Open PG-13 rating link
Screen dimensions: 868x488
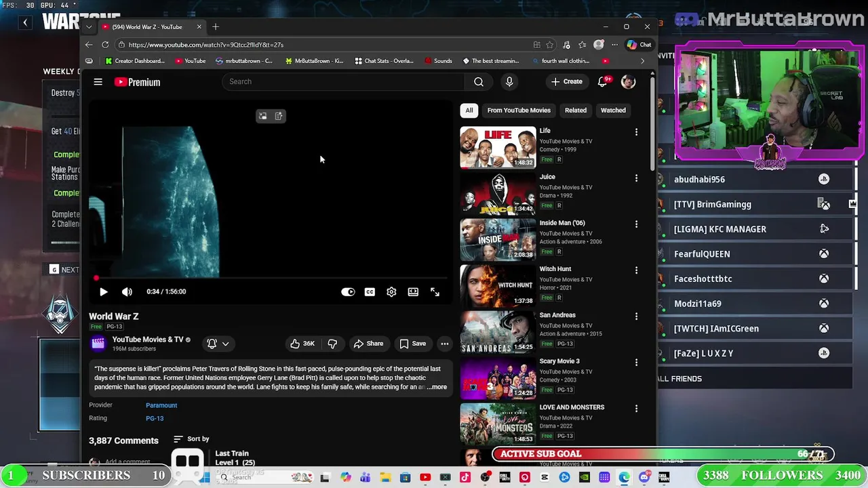pos(155,418)
